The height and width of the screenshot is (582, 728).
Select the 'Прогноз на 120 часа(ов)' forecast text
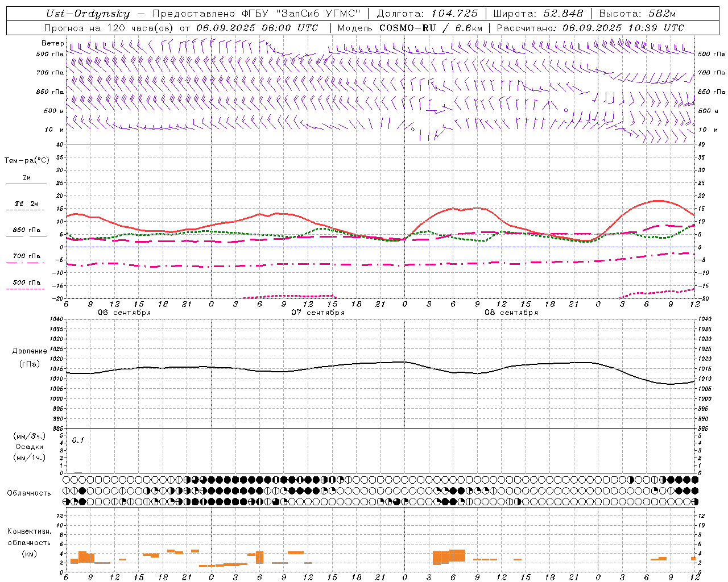(110, 28)
